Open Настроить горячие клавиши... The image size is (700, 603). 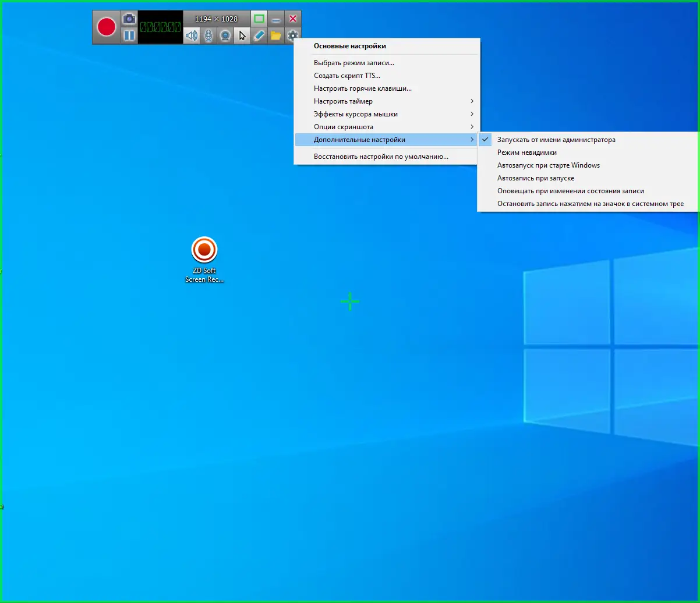click(387, 88)
